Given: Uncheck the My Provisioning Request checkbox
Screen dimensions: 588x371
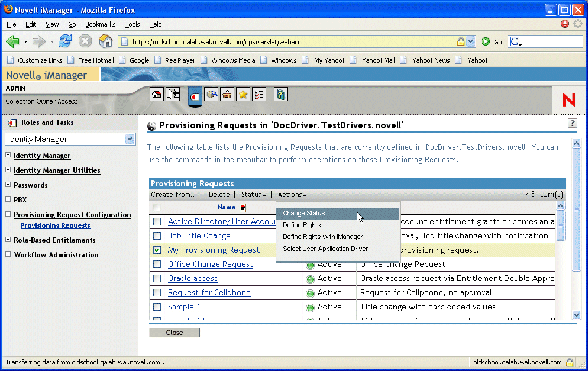Looking at the screenshot, I should 157,250.
